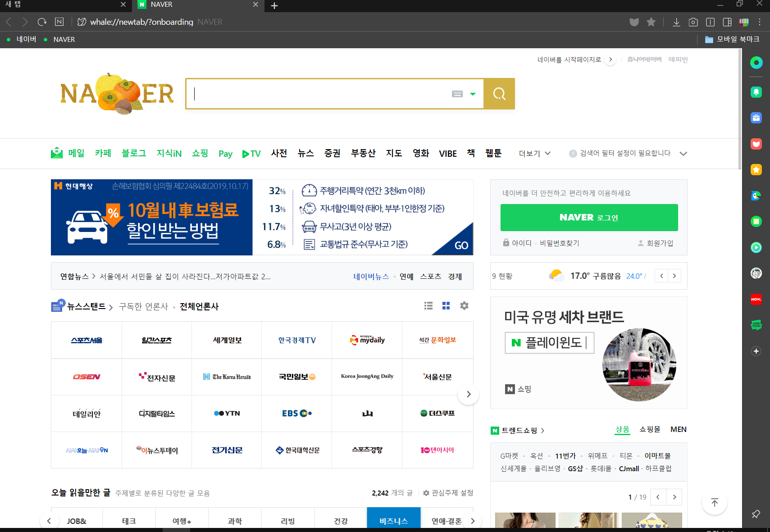Click GO on insurance banner
The width and height of the screenshot is (770, 532).
click(461, 246)
